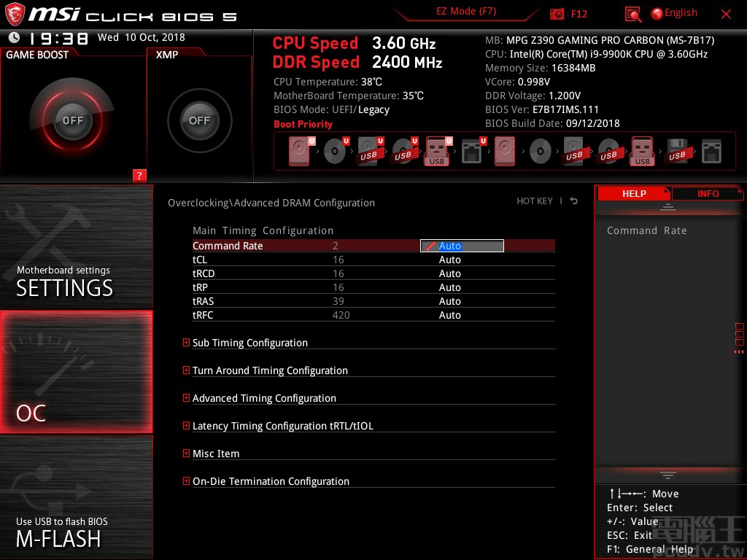Close the BIOS with the red X
The width and height of the screenshot is (747, 560).
click(x=726, y=14)
